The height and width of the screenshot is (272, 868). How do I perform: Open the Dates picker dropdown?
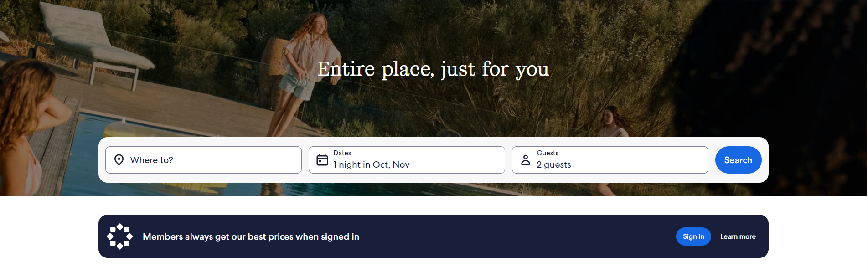pos(407,160)
